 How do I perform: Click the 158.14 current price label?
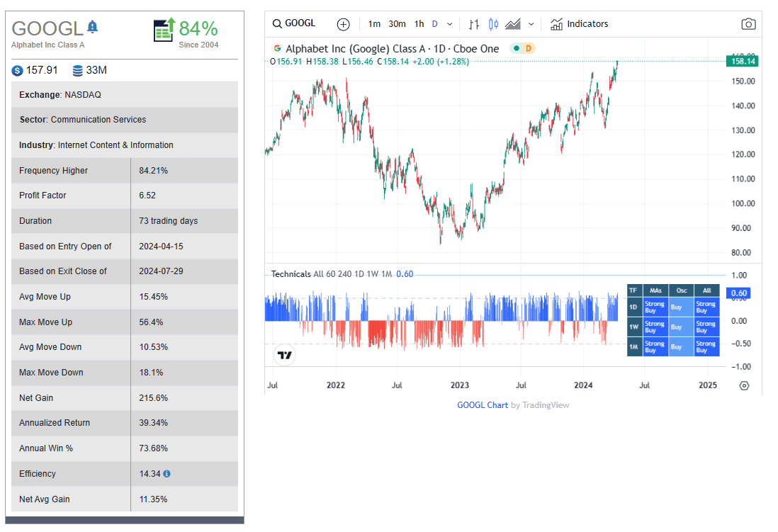(x=743, y=61)
